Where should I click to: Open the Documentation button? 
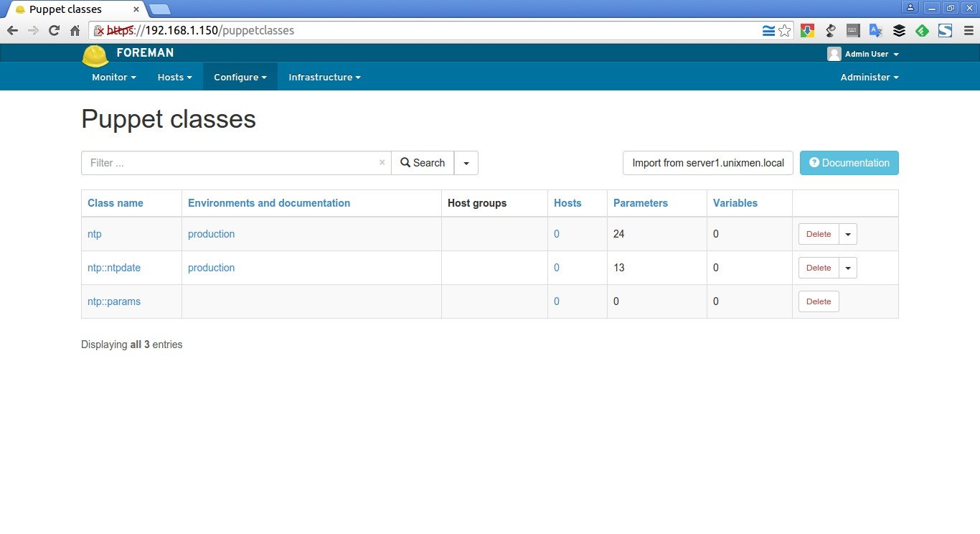click(849, 163)
